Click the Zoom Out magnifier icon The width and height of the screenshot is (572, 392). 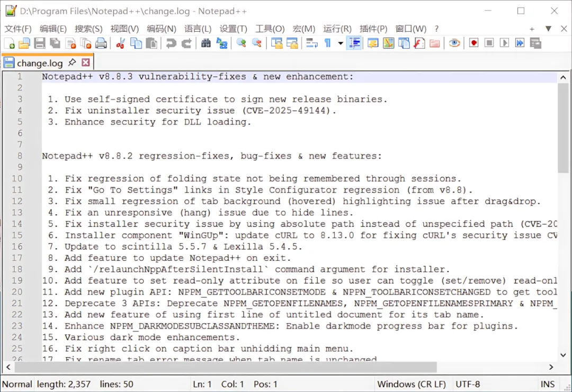(x=256, y=43)
